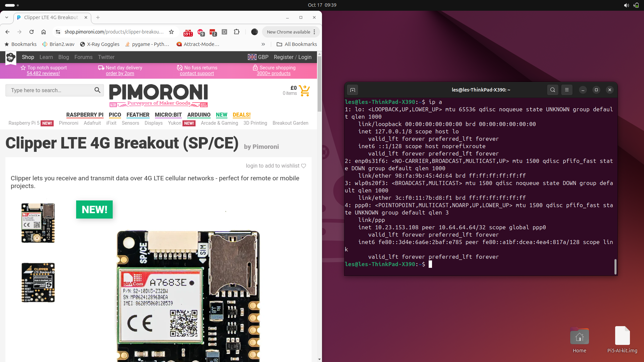Open a new Chrome tab
Viewport: 644px width, 362px height.
98,17
